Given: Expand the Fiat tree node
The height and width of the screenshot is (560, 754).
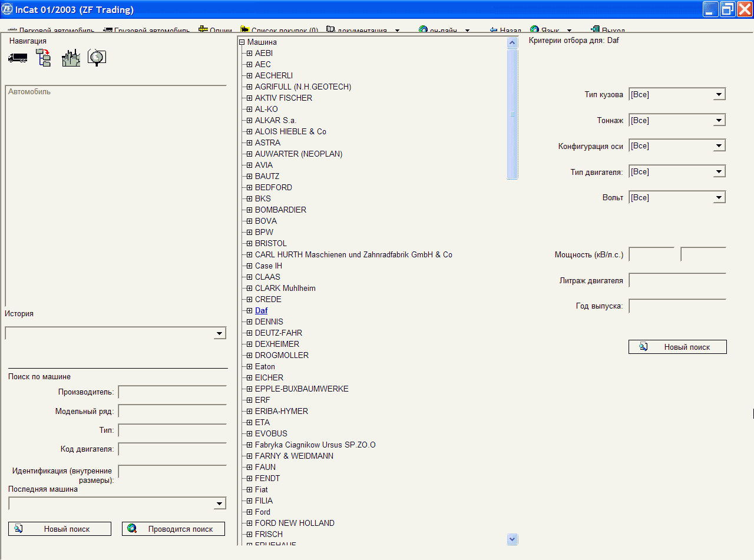Looking at the screenshot, I should (250, 490).
